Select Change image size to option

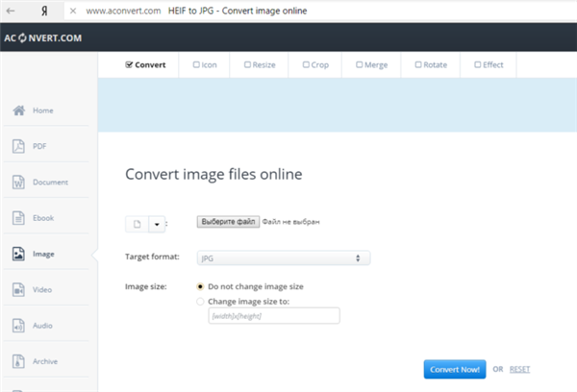200,302
